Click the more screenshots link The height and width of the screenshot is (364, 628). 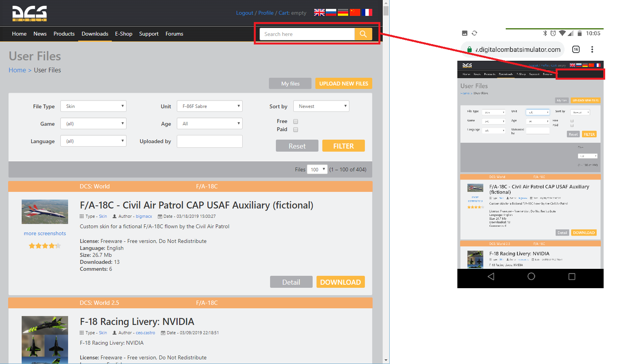point(45,233)
